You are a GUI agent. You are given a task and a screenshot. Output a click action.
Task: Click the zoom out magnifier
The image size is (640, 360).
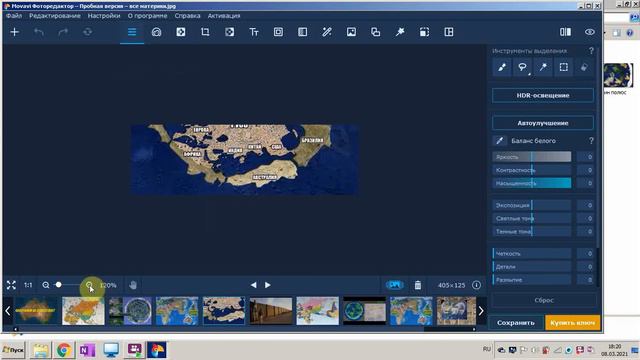[46, 285]
